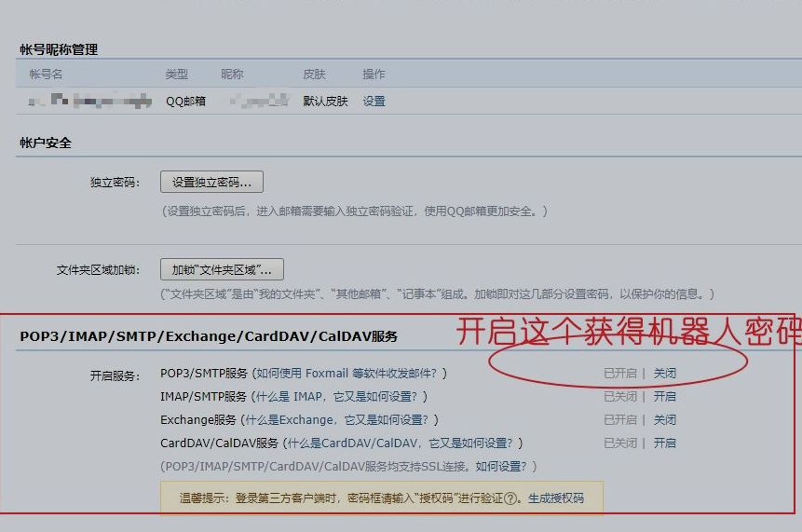Image resolution: width=802 pixels, height=532 pixels.
Task: Click 已开启 status of POP3/SMTP service
Action: point(620,374)
